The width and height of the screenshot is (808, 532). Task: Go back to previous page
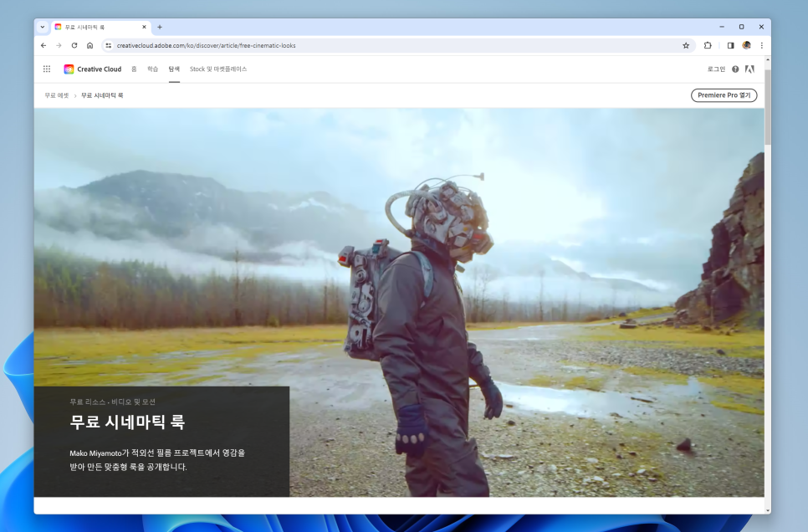click(x=43, y=45)
